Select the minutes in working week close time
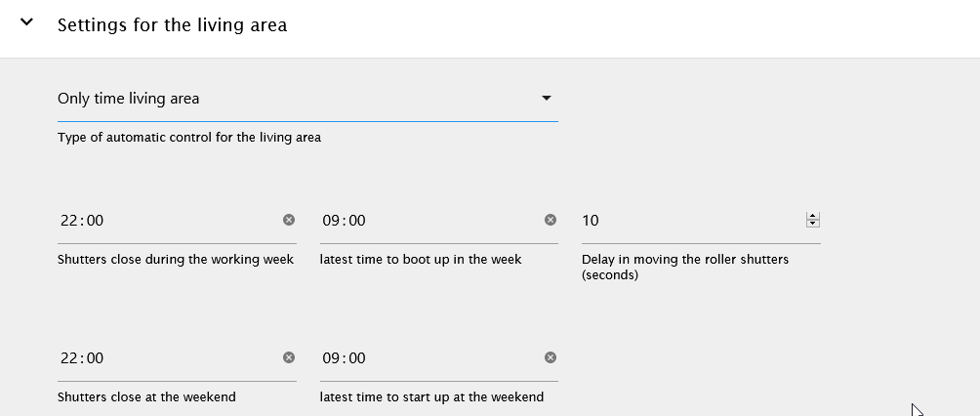The height and width of the screenshot is (416, 980). [x=94, y=221]
